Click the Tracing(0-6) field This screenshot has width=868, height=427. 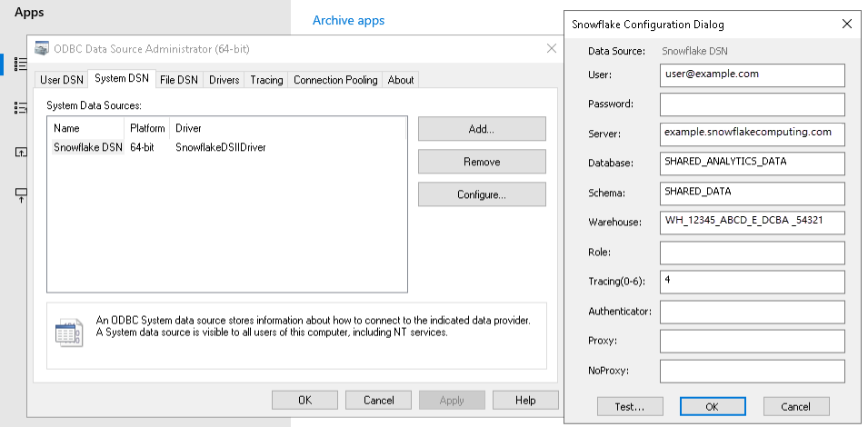pyautogui.click(x=753, y=282)
